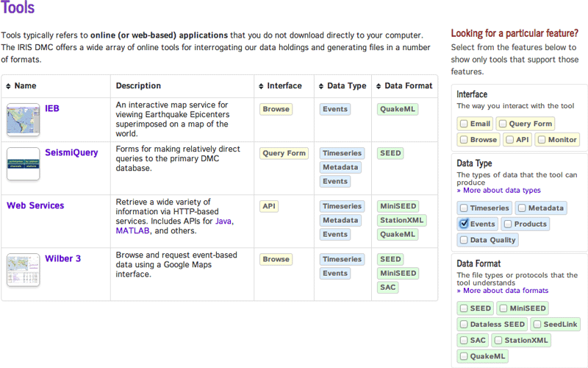Uncheck the Events data type filter

(x=464, y=224)
